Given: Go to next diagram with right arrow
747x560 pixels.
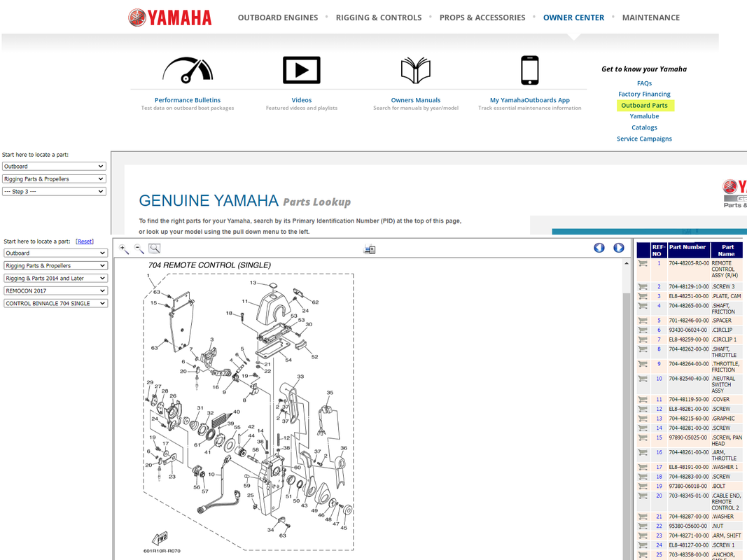Looking at the screenshot, I should tap(619, 248).
